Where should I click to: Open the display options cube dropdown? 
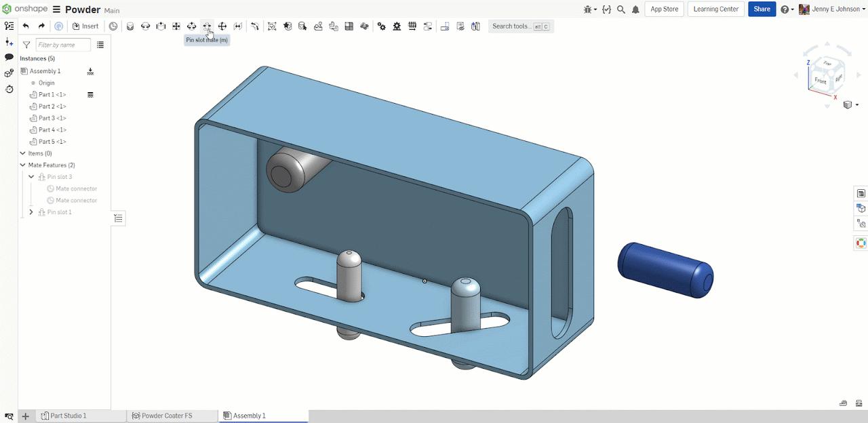(x=850, y=105)
